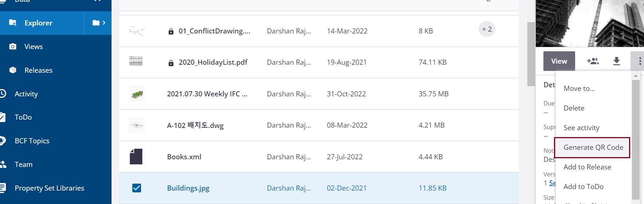Choose Add to Release option
644x204 pixels.
coord(587,167)
